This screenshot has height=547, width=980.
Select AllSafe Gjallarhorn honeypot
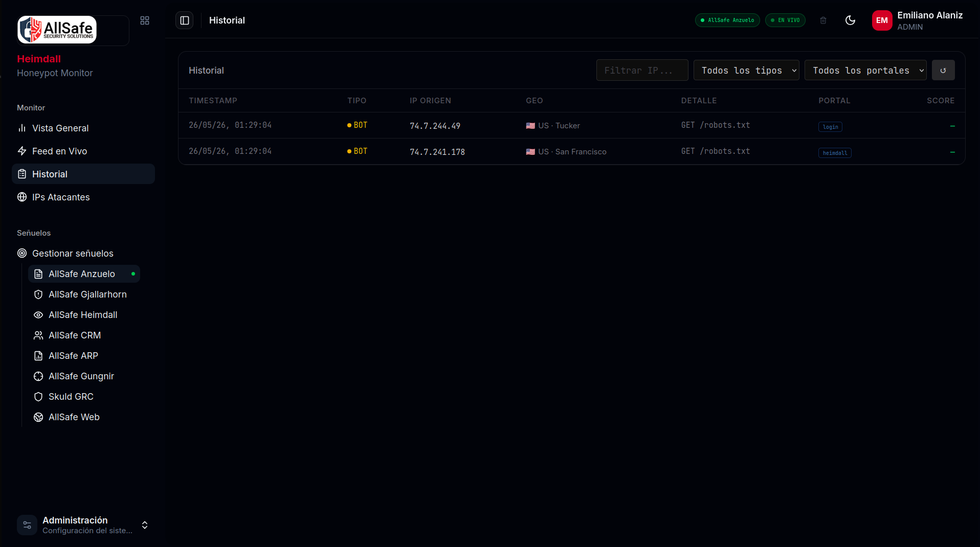point(84,294)
